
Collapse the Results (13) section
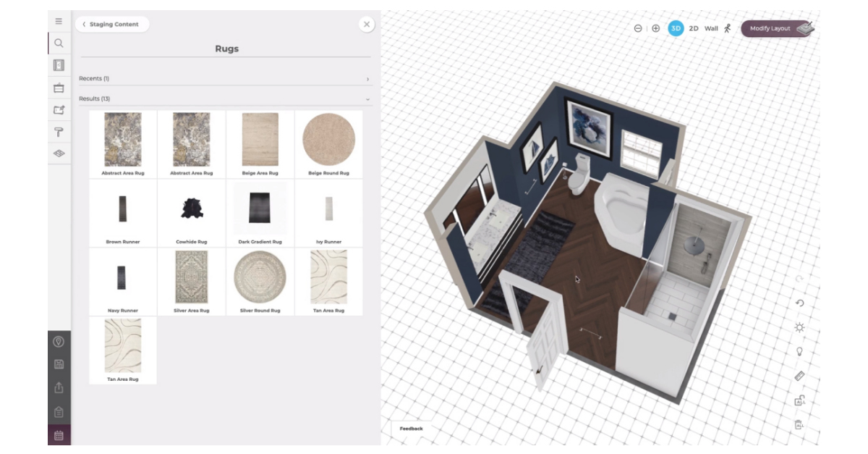(x=224, y=98)
